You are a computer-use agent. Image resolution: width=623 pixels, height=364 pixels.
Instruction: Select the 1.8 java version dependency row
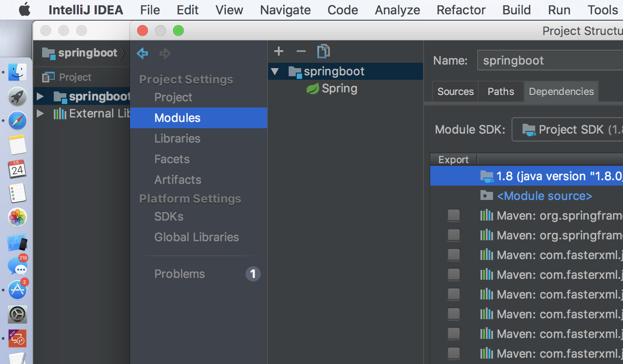pyautogui.click(x=527, y=176)
